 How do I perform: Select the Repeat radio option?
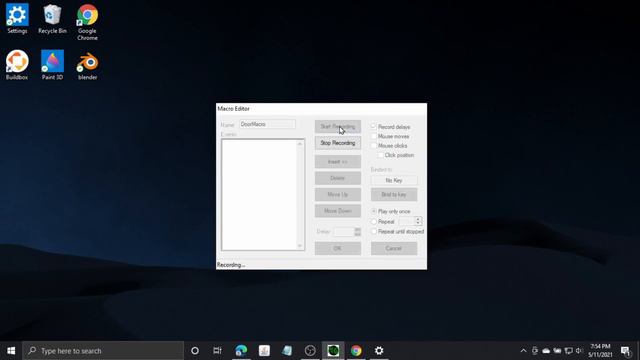(x=374, y=222)
